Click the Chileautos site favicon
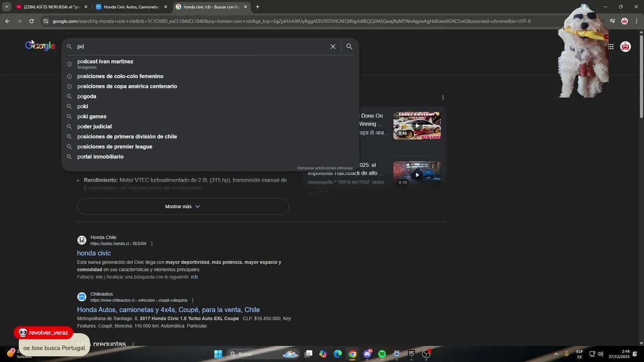The height and width of the screenshot is (362, 644). [82, 297]
